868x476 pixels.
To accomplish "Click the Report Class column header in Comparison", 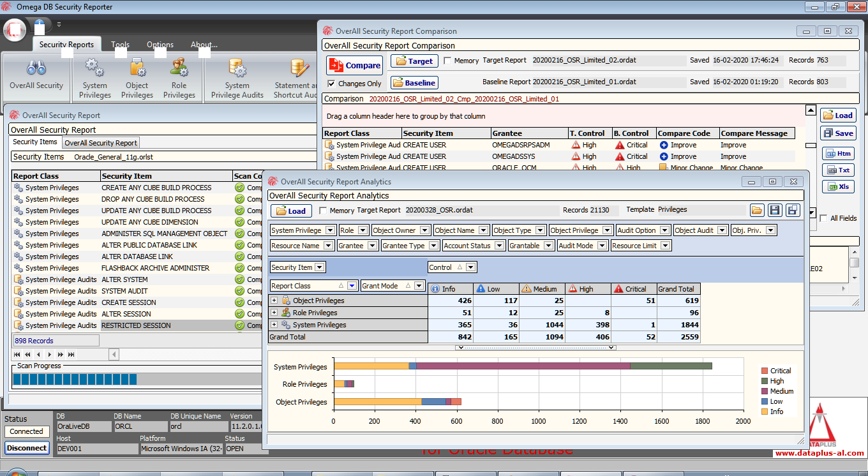I will pos(362,133).
